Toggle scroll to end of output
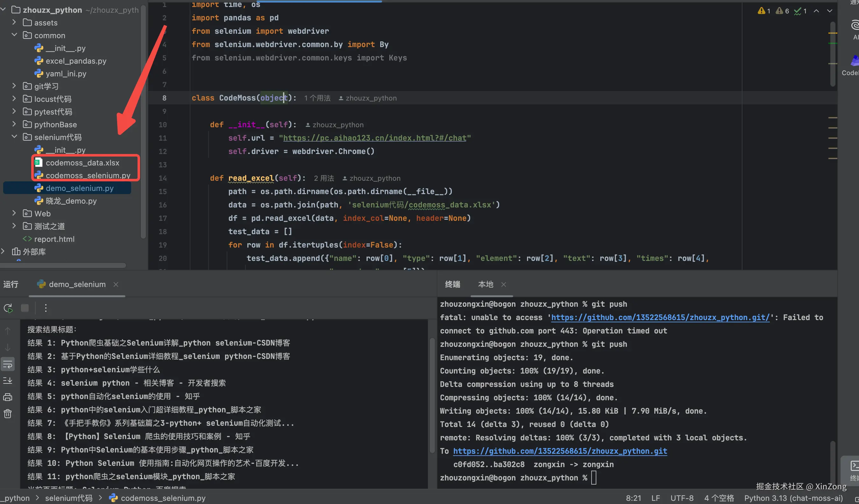The image size is (859, 504). pyautogui.click(x=8, y=380)
